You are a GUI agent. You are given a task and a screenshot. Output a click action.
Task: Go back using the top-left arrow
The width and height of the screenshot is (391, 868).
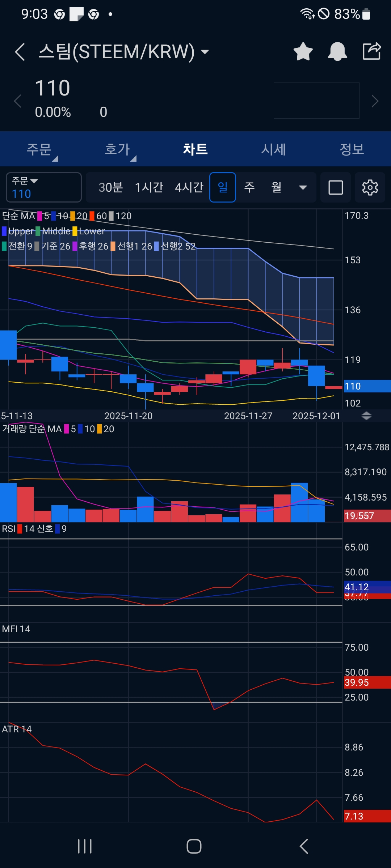[20, 52]
